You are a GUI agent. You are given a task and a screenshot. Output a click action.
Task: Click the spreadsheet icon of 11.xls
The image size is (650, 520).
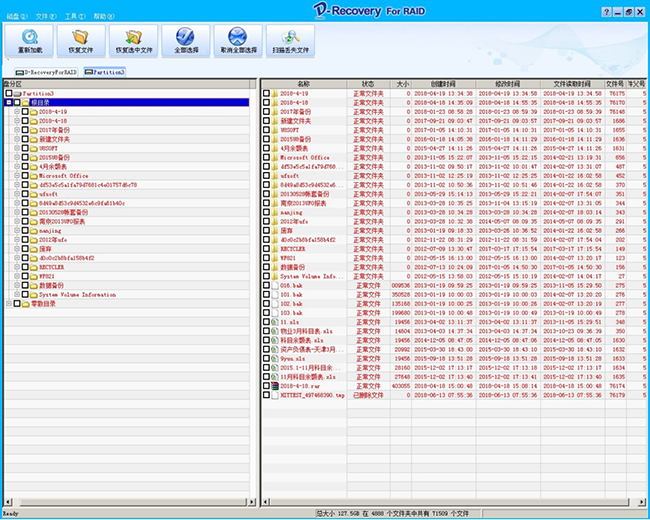(x=274, y=322)
